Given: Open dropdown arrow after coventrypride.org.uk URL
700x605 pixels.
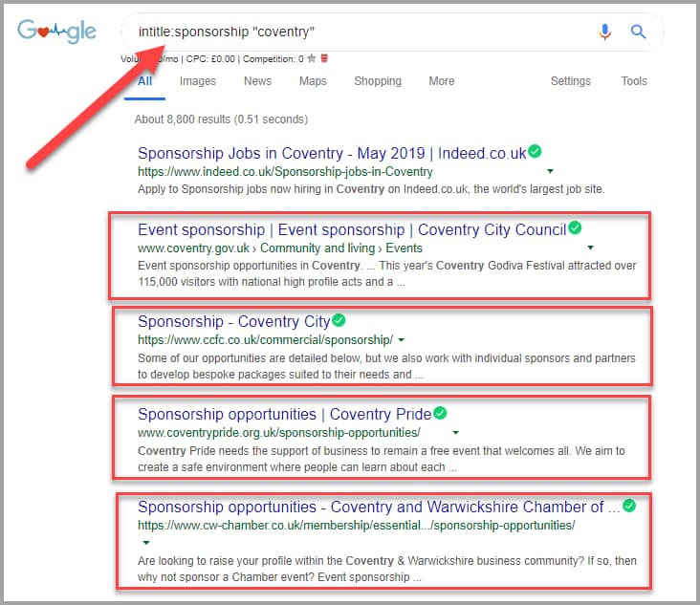Looking at the screenshot, I should [x=456, y=433].
